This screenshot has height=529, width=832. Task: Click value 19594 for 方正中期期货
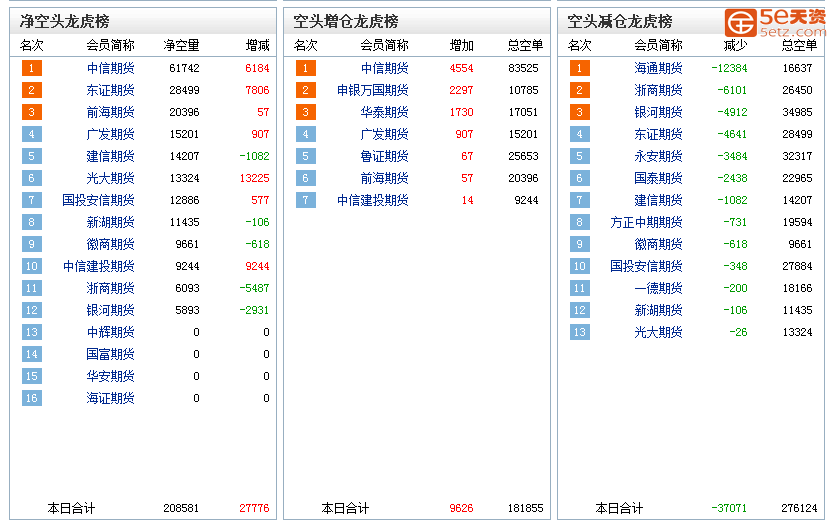798,222
